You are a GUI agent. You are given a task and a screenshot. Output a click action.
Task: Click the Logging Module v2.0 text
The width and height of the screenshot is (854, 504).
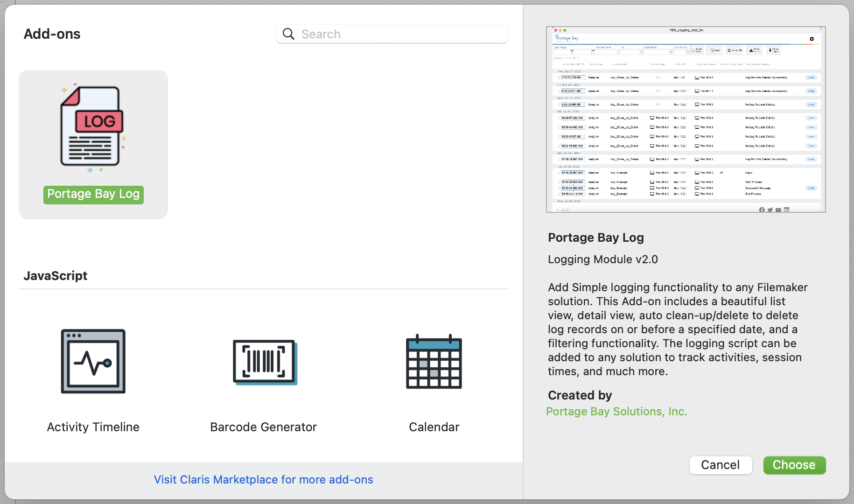point(603,259)
